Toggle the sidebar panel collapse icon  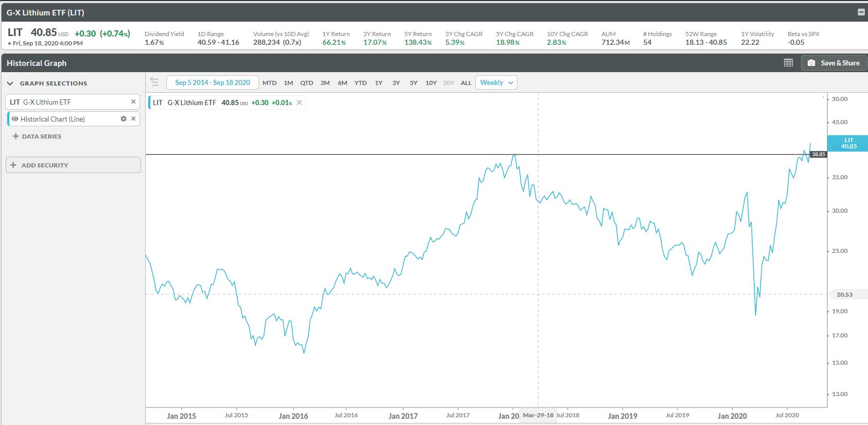pyautogui.click(x=154, y=82)
